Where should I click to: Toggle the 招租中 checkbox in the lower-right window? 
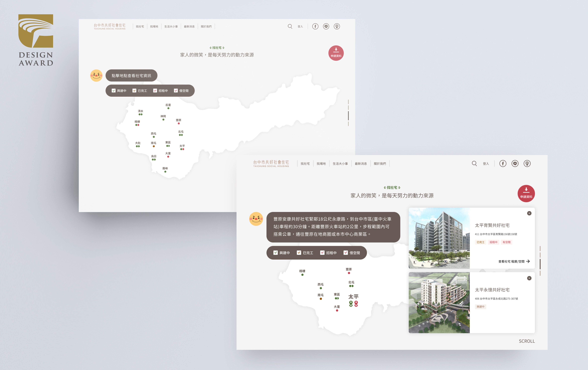click(322, 253)
